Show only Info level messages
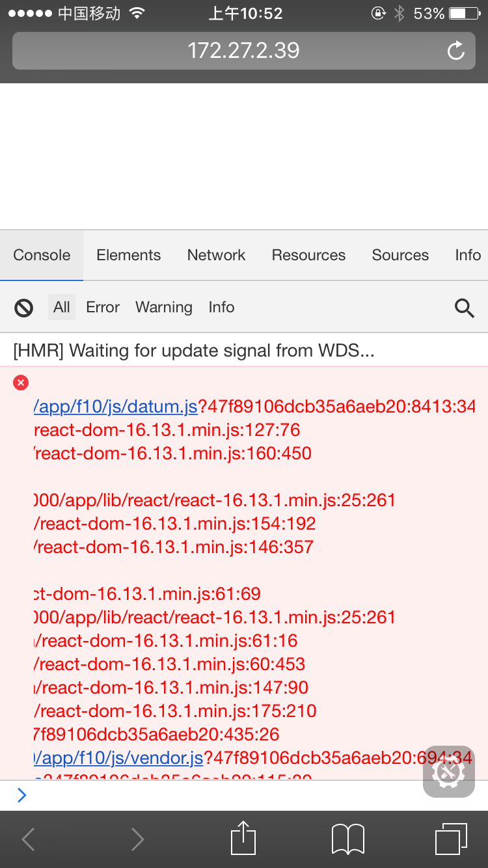This screenshot has width=488, height=868. (221, 306)
